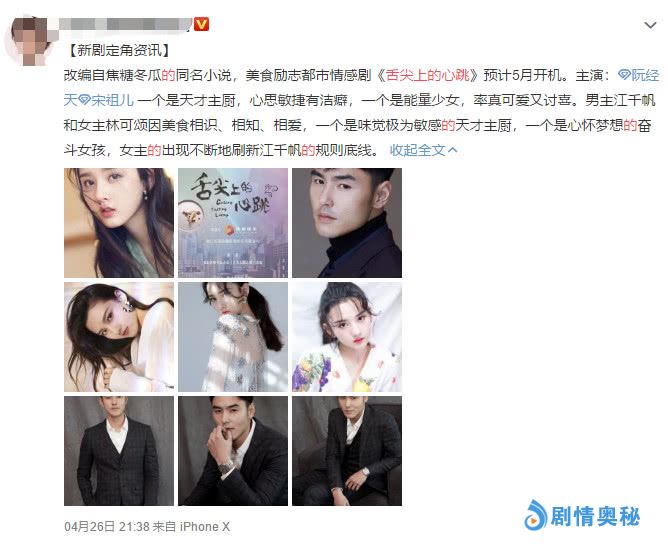This screenshot has width=668, height=546.
Task: Click the orange V verified badge
Action: pos(202,24)
